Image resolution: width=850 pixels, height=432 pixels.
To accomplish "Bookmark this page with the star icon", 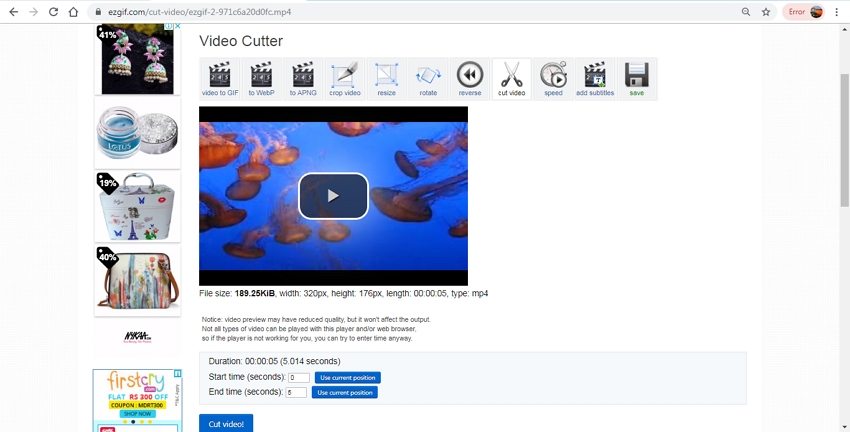I will (x=766, y=12).
